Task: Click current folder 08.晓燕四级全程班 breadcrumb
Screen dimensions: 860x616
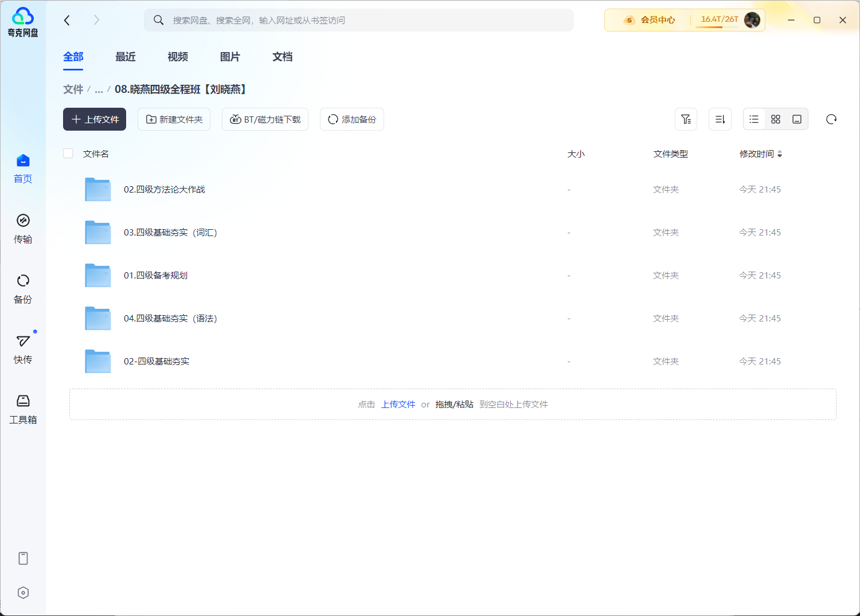Action: coord(182,89)
